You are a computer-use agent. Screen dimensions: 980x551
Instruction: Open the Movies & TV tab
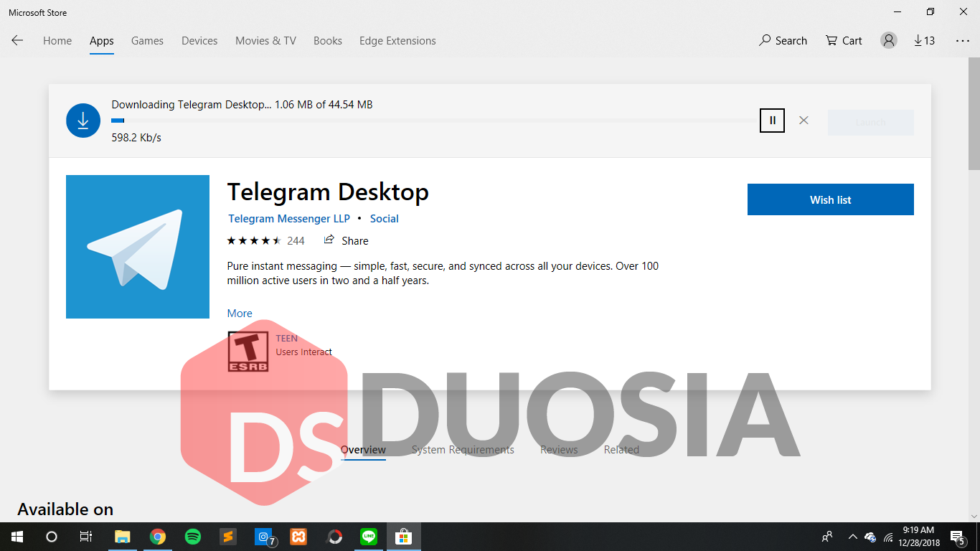click(x=265, y=41)
